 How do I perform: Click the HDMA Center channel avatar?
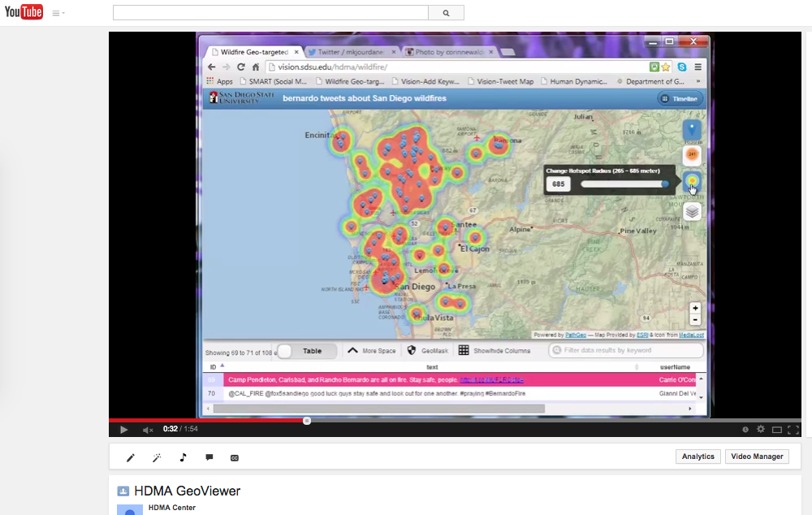click(130, 510)
